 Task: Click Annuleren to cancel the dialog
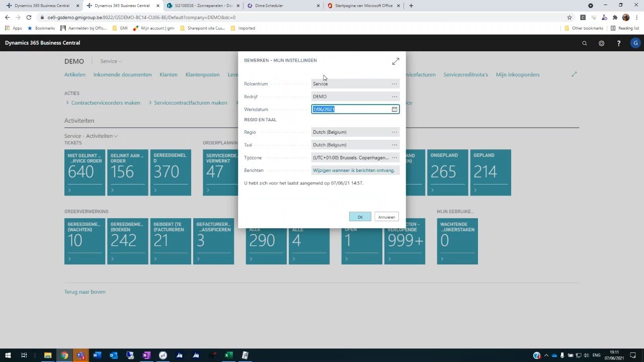point(387,217)
